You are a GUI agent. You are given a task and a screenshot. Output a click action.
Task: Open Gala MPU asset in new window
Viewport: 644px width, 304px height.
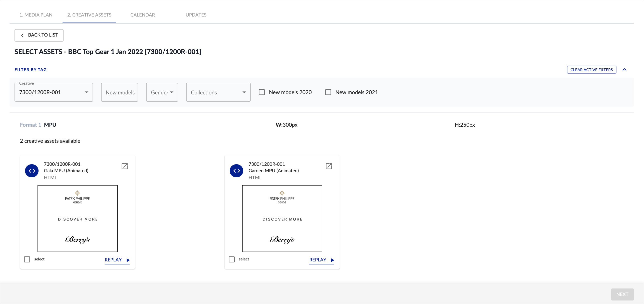[x=125, y=166]
